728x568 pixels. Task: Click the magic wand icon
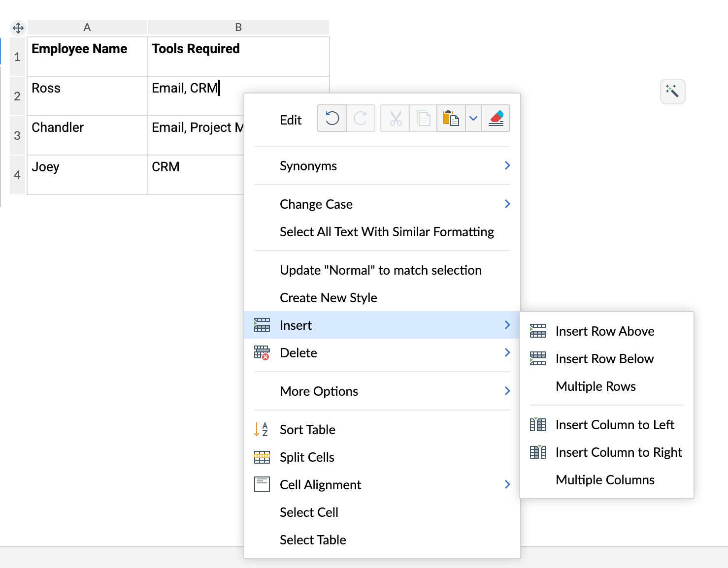coord(672,91)
